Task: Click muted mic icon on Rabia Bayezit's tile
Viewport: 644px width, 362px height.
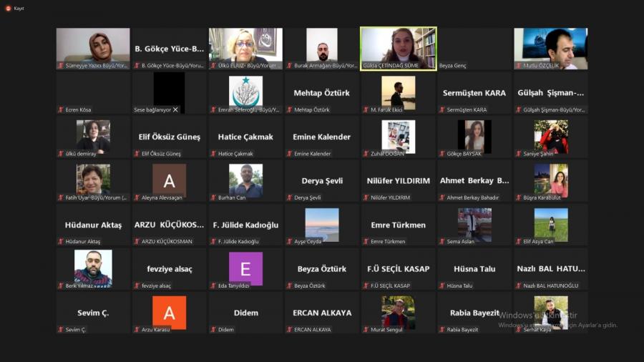Action: [442, 330]
